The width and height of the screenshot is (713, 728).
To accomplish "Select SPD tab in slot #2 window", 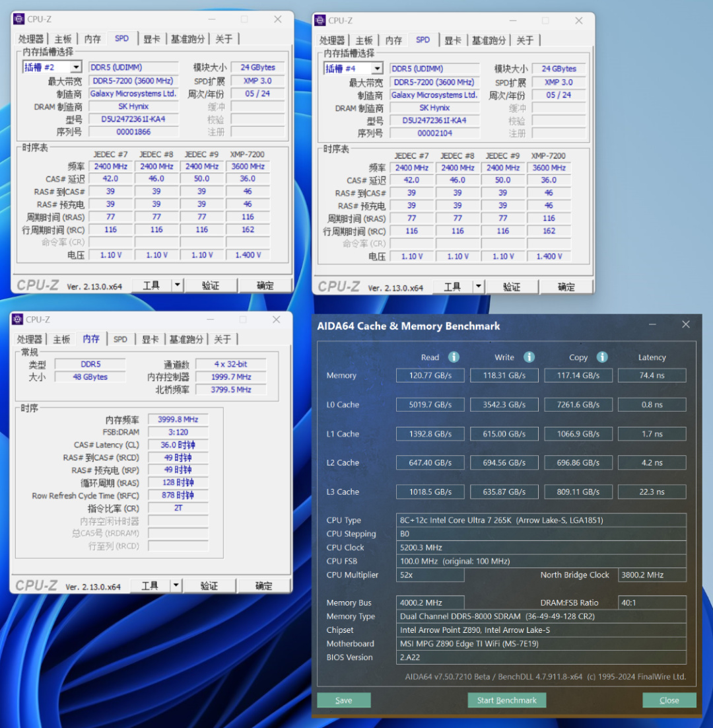I will [x=121, y=38].
